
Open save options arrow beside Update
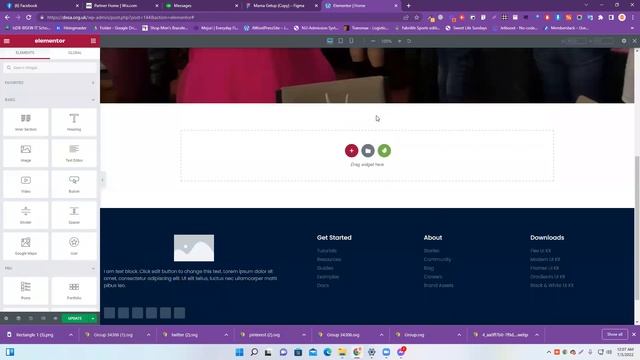93,318
